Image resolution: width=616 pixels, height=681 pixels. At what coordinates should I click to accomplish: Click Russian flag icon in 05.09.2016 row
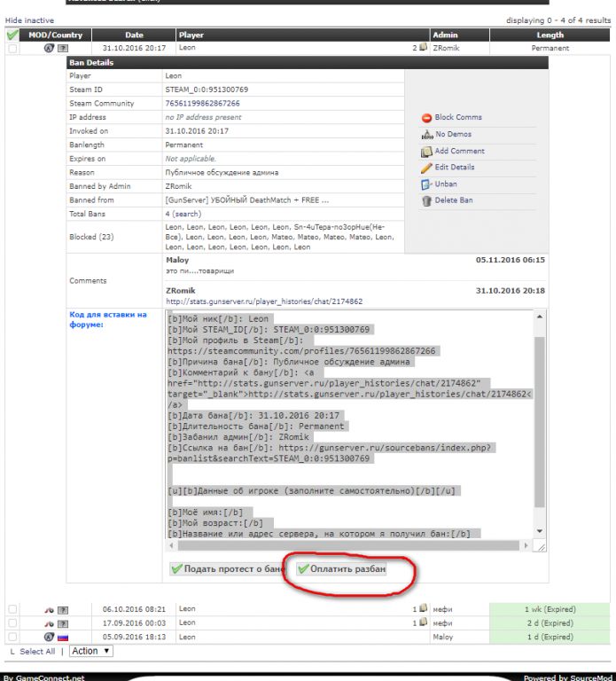(x=63, y=637)
